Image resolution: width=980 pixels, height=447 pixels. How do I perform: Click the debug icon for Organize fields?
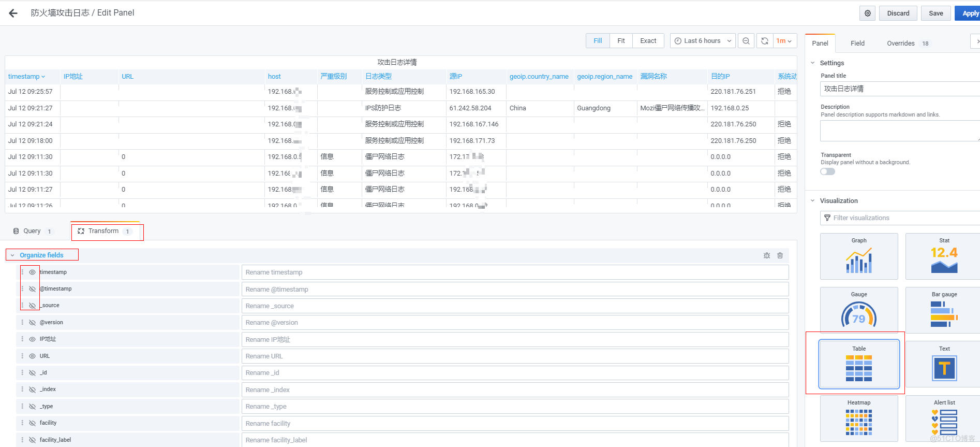point(767,255)
